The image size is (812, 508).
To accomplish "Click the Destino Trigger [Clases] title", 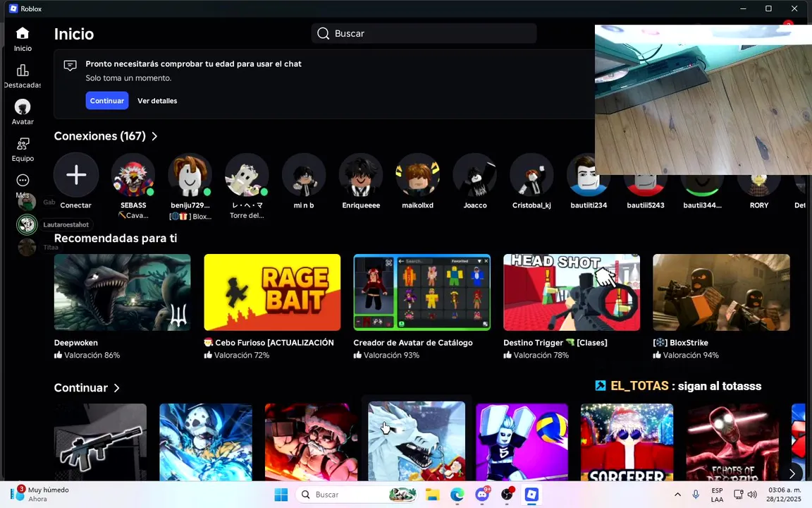I will coord(555,343).
